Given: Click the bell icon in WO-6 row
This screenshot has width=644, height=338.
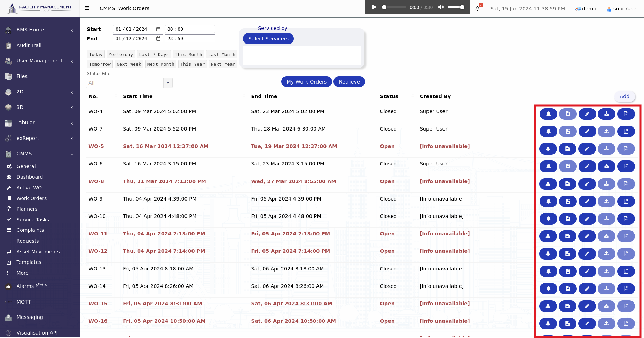Looking at the screenshot, I should click(x=548, y=166).
